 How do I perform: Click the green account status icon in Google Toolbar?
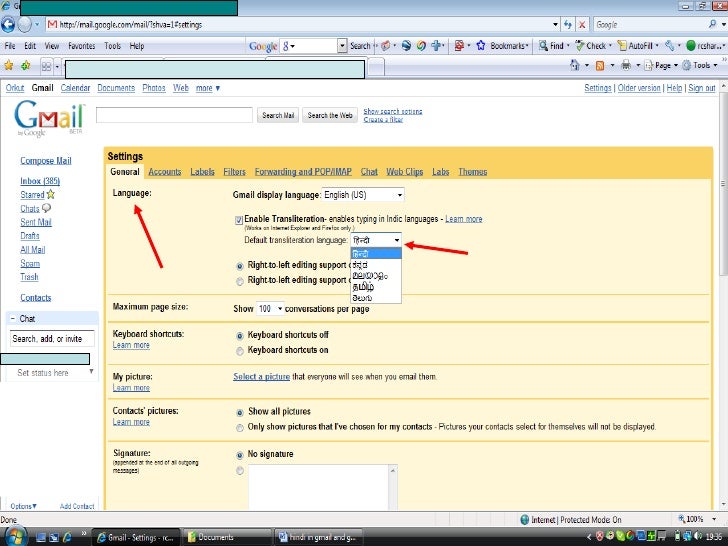(x=690, y=46)
